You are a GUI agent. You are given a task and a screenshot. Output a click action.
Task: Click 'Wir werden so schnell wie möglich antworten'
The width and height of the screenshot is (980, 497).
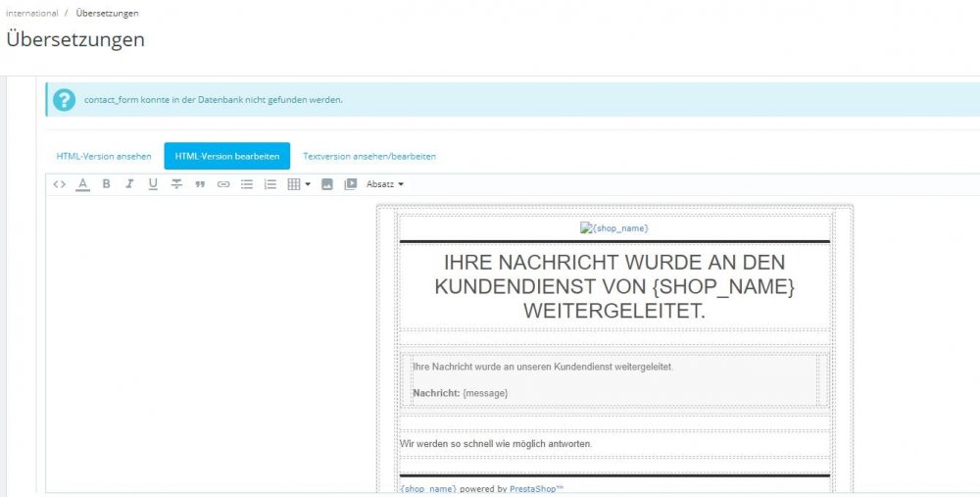(496, 444)
